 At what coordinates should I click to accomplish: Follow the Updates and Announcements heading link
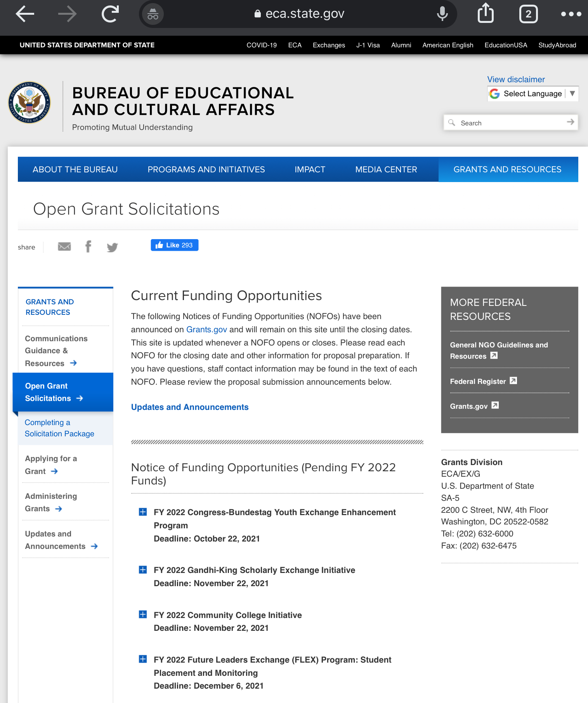(x=190, y=407)
